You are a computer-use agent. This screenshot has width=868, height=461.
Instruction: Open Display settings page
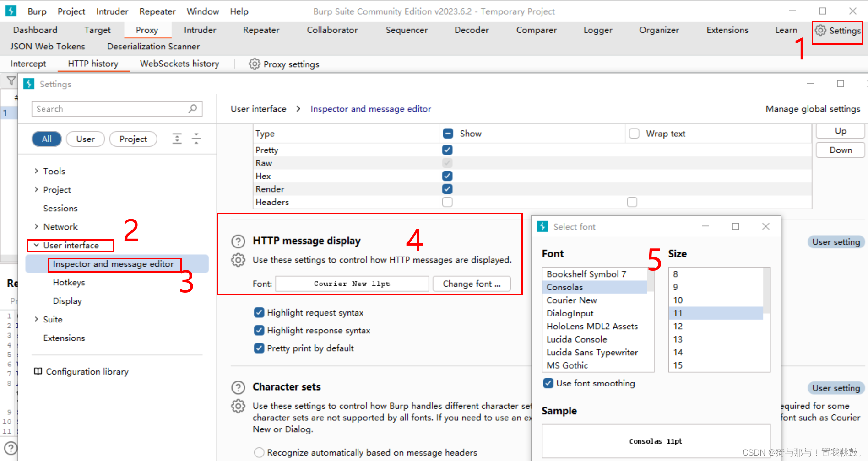tap(67, 301)
